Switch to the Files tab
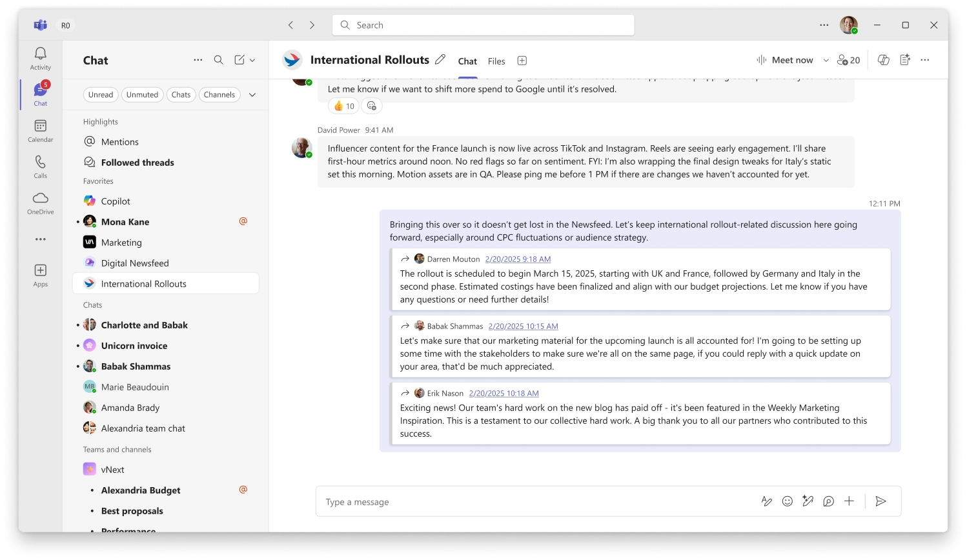Screen dimensions: 967x560 496,61
